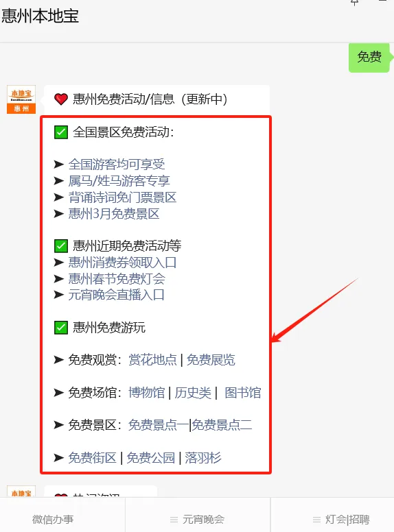
Task: Click the green checkmark beside 惠州近期免费活动等
Action: (x=61, y=246)
